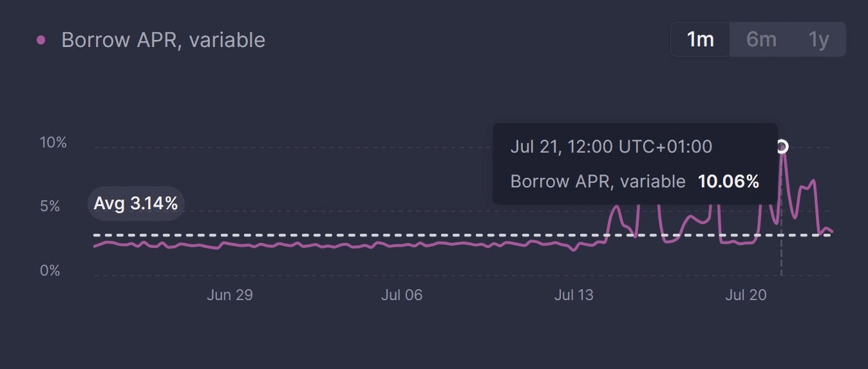868x369 pixels.
Task: Click the tooltip's Borrow APR, variable label
Action: pyautogui.click(x=598, y=182)
